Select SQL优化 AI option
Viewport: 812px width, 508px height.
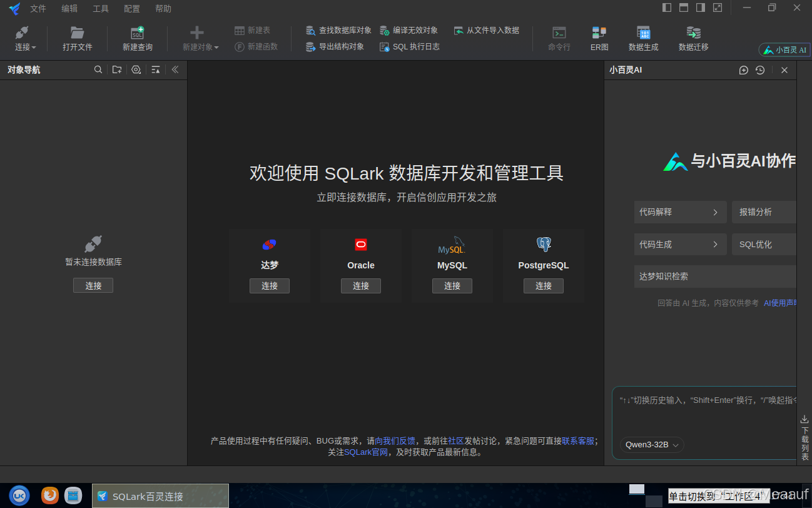(x=764, y=245)
